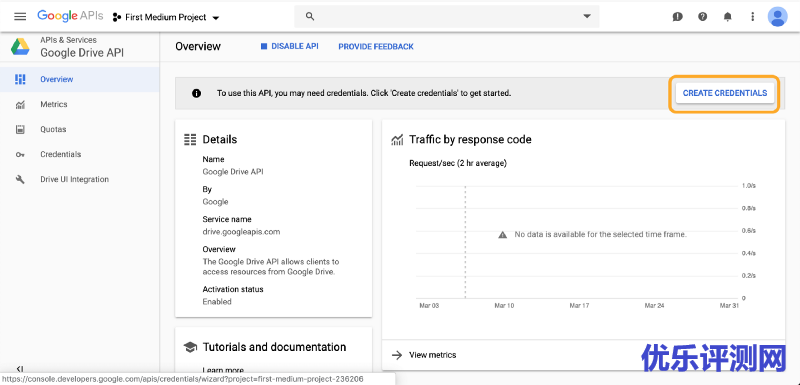Click the 'Enabled' activation status text
This screenshot has height=385, width=800.
click(x=217, y=302)
